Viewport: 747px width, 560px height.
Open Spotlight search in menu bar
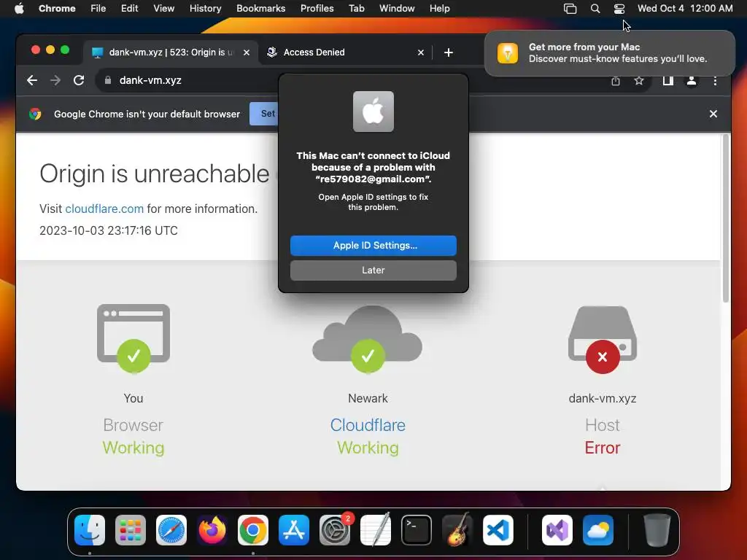click(x=595, y=9)
